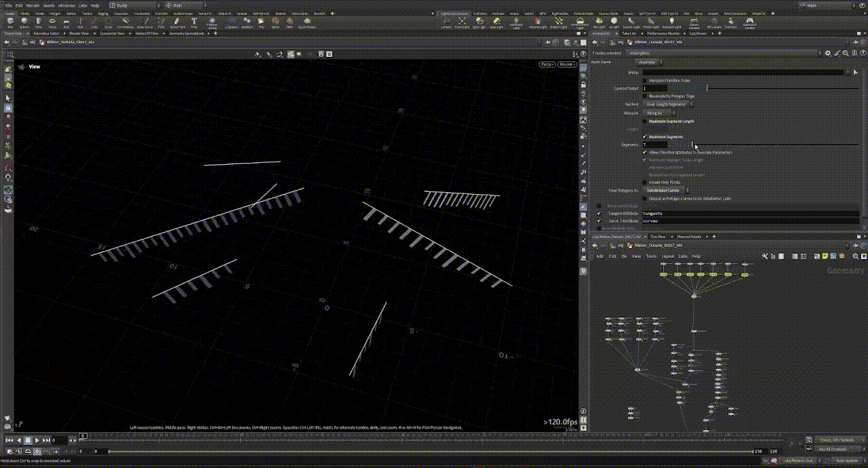868x468 pixels.
Task: Add a Portal Light from the shelf
Action: (650, 22)
